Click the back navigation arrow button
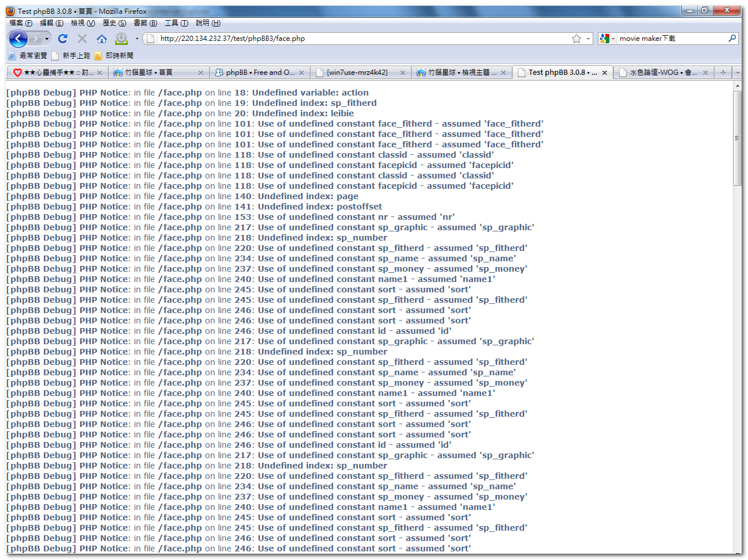Screen dimensions: 748x560 coord(18,39)
